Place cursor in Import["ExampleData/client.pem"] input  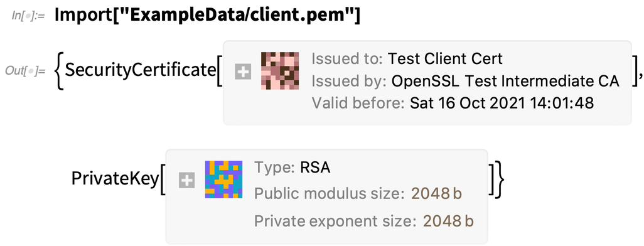click(207, 16)
